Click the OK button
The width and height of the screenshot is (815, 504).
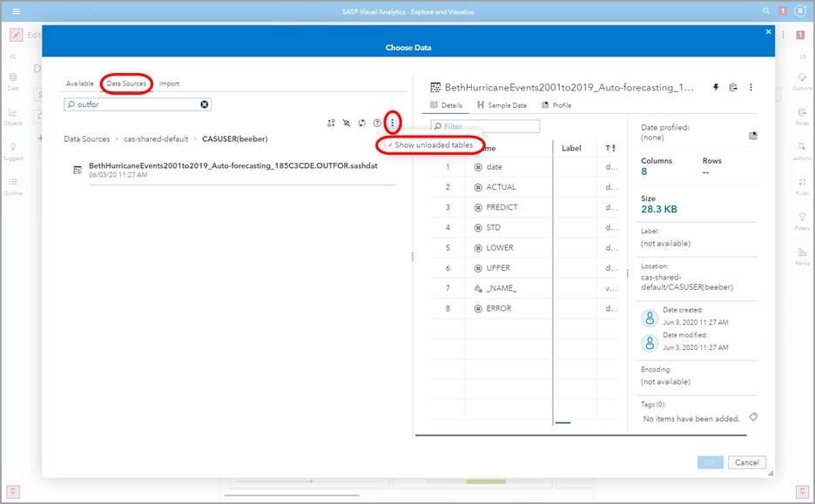[710, 462]
